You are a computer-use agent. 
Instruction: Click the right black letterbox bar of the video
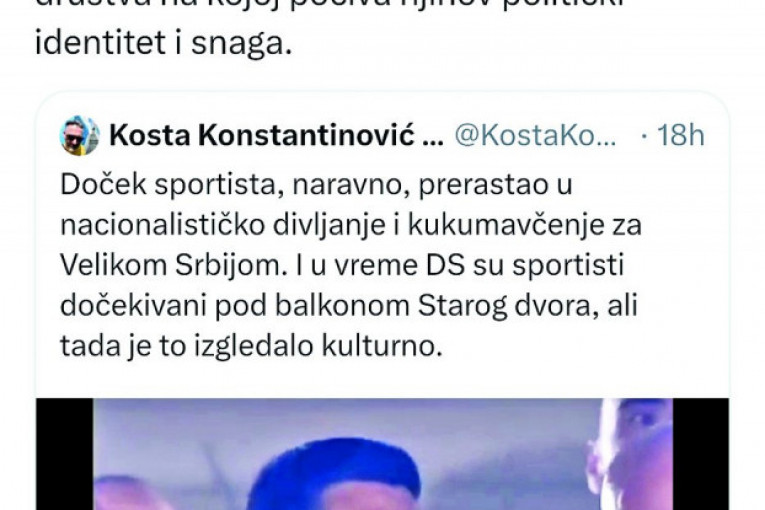tap(701, 454)
